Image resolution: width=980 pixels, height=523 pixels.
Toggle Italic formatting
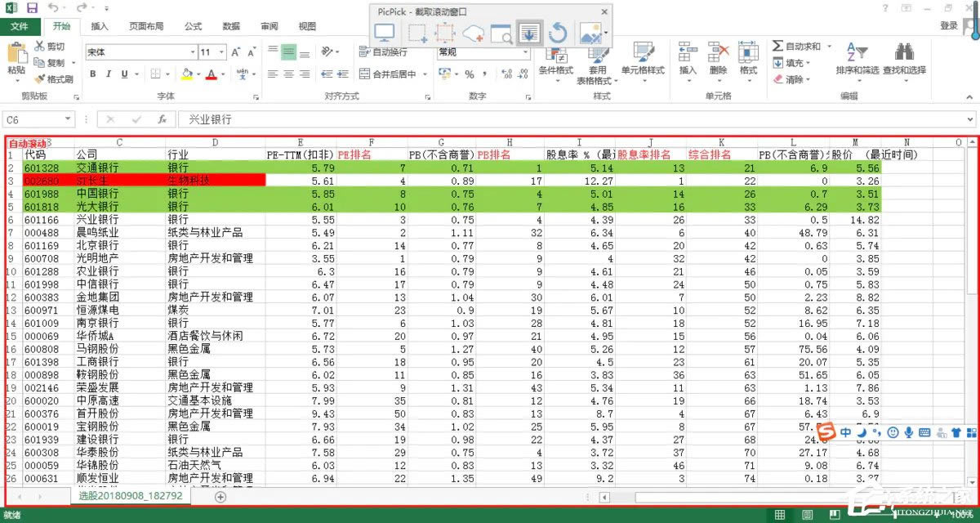[x=109, y=74]
